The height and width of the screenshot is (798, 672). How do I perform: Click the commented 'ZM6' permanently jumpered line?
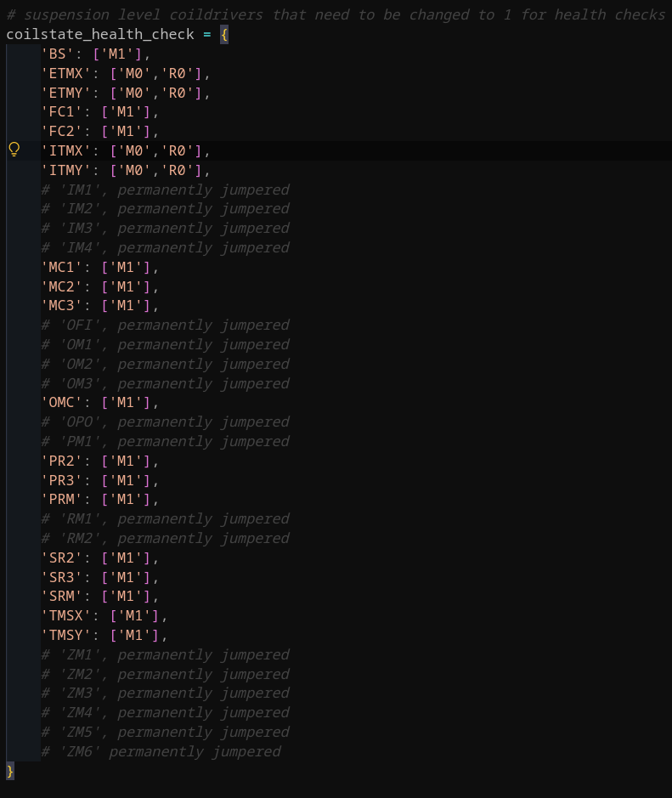161,752
